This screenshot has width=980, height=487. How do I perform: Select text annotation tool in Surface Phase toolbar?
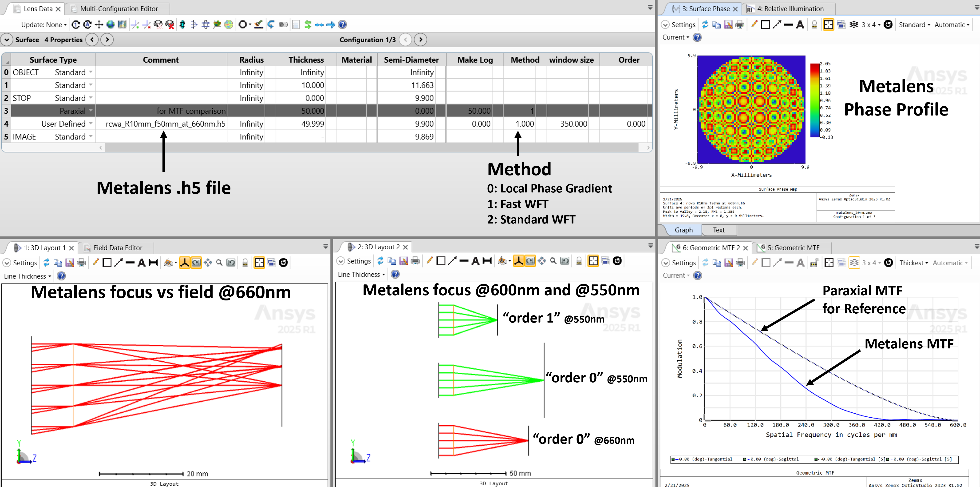800,25
